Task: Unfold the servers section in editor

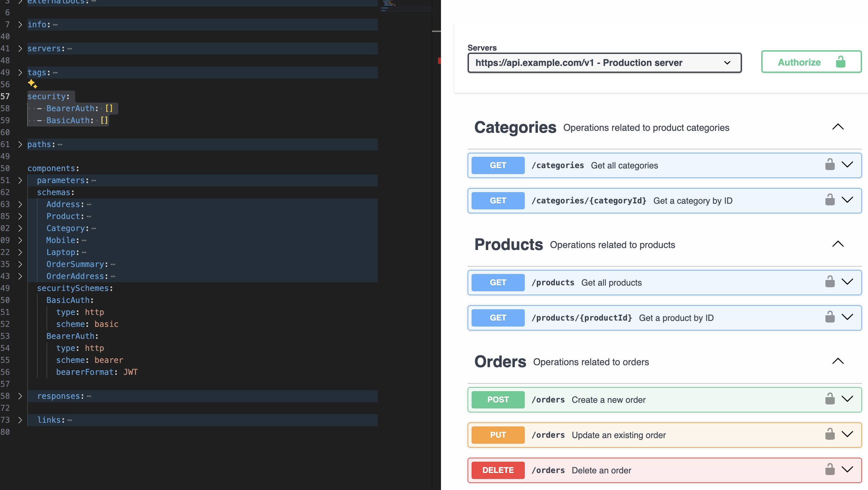Action: pos(20,49)
